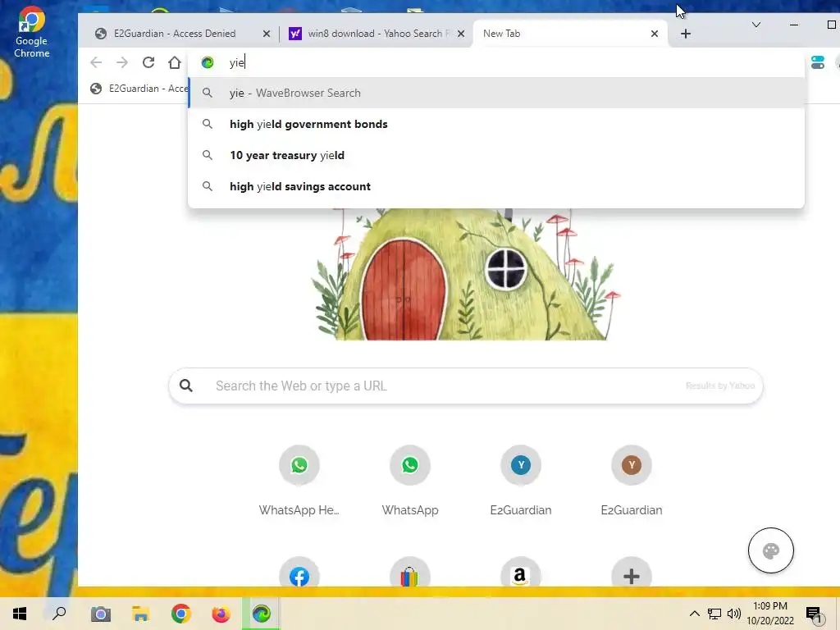
Task: Open the home page icon
Action: (175, 62)
